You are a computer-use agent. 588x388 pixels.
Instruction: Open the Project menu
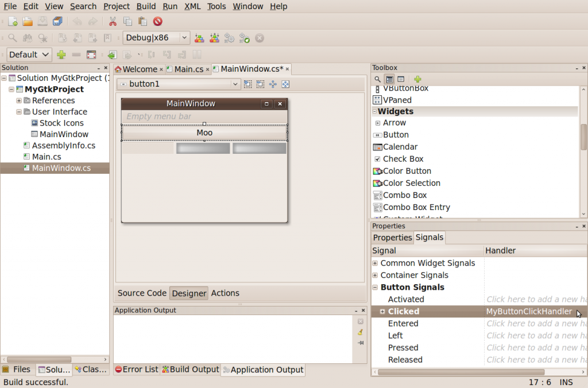tap(116, 6)
